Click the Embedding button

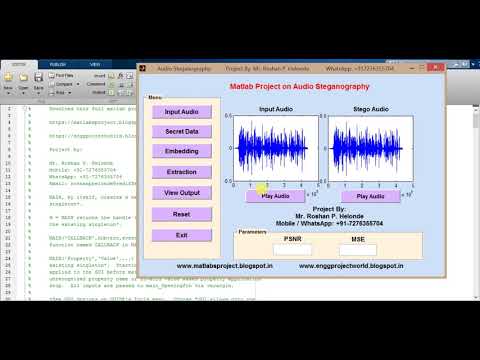pyautogui.click(x=182, y=151)
